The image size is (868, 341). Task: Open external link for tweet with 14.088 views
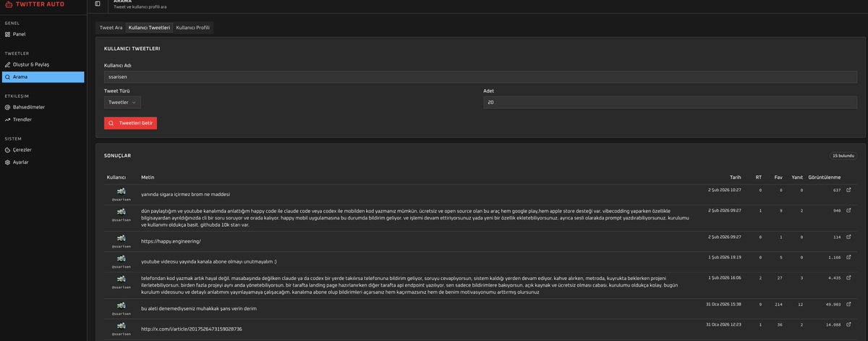coord(849,325)
